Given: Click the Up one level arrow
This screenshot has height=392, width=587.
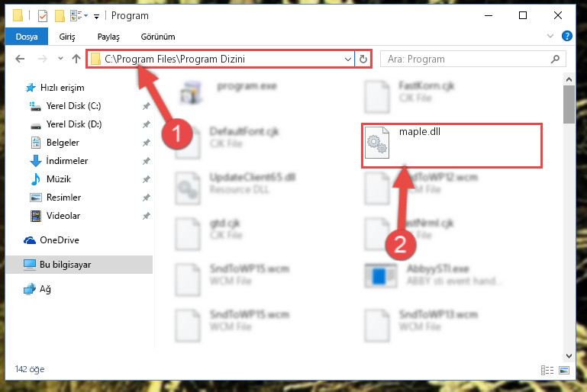Looking at the screenshot, I should pos(76,59).
